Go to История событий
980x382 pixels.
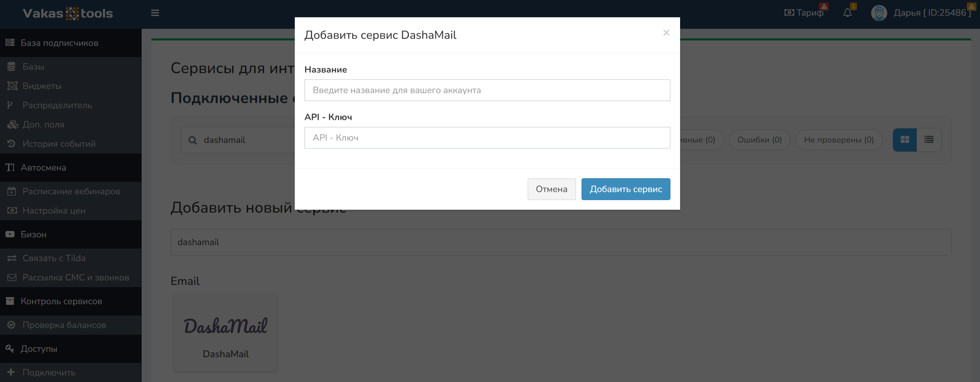(59, 144)
